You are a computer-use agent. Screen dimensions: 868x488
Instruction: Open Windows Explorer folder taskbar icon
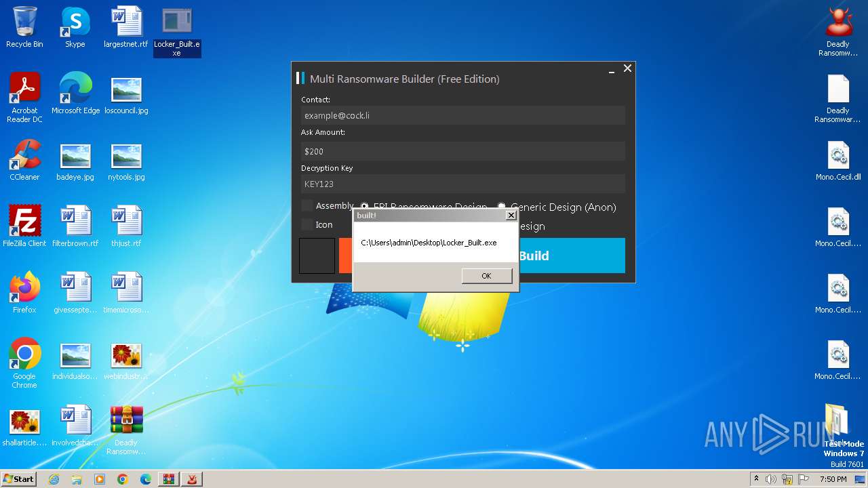[x=77, y=479]
